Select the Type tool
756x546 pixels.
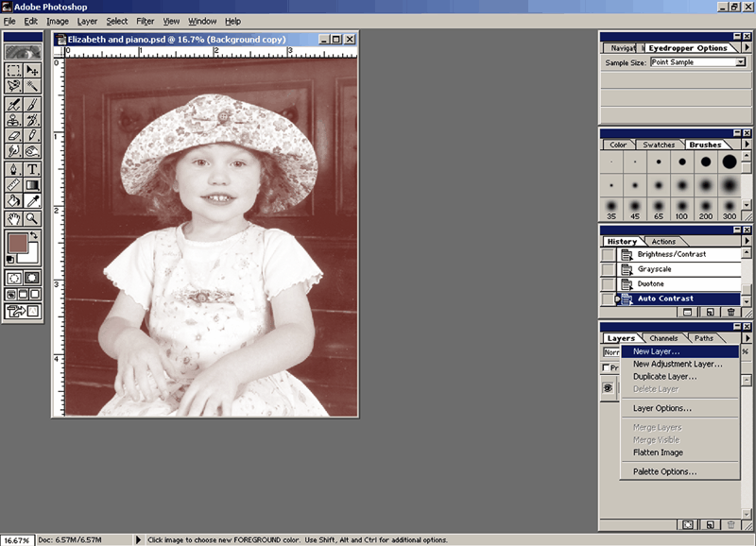click(x=33, y=168)
